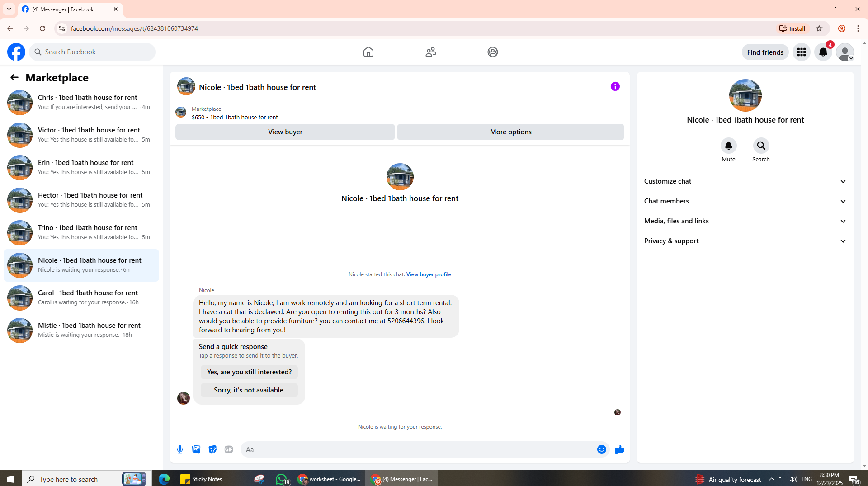Image resolution: width=868 pixels, height=486 pixels.
Task: Open the Snipping Tool taskbar icon
Action: pos(259,479)
